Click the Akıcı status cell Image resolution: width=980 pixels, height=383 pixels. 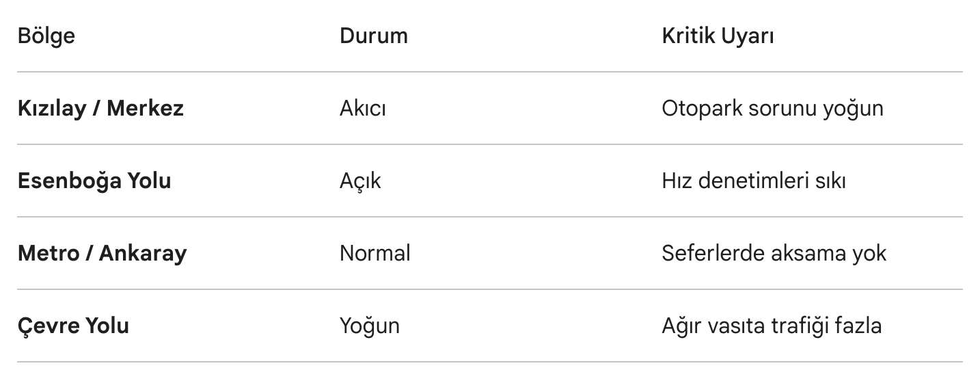[362, 108]
